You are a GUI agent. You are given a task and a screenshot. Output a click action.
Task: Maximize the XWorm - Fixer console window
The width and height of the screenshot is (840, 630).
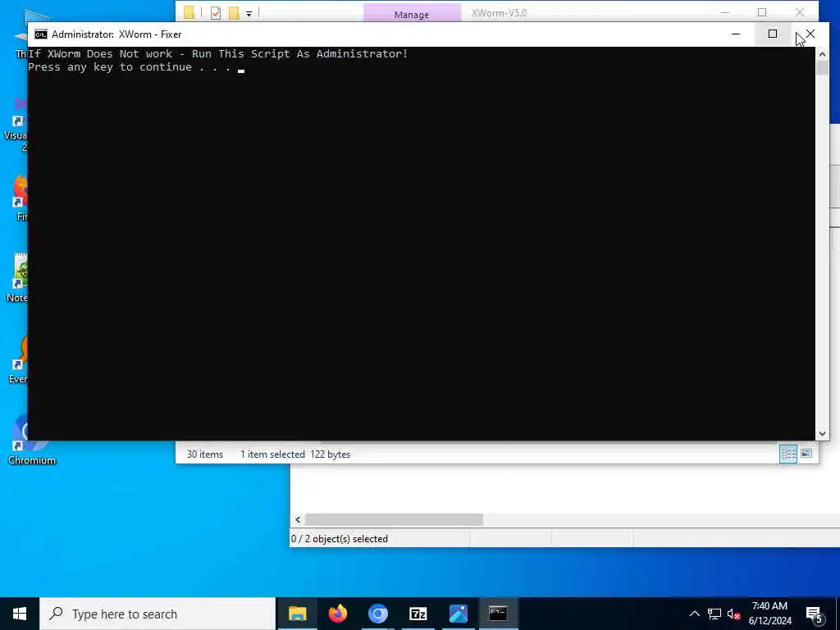coord(773,34)
